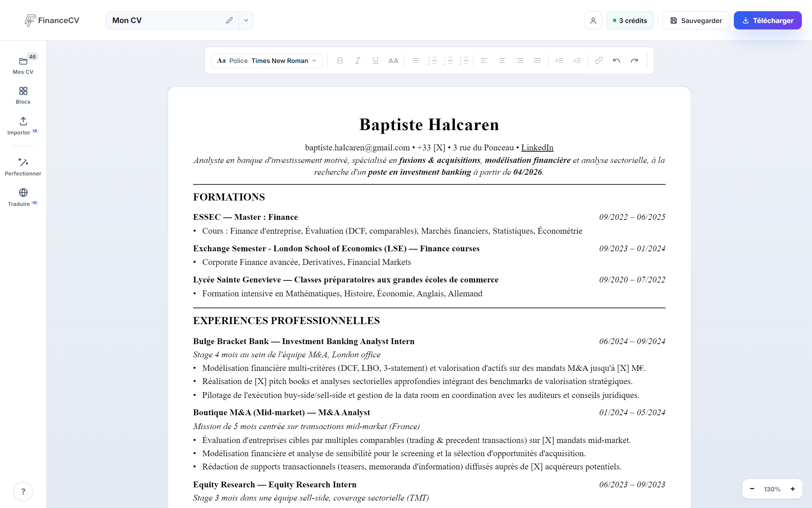Open the Perfectionner tool
812x508 pixels.
coord(23,167)
